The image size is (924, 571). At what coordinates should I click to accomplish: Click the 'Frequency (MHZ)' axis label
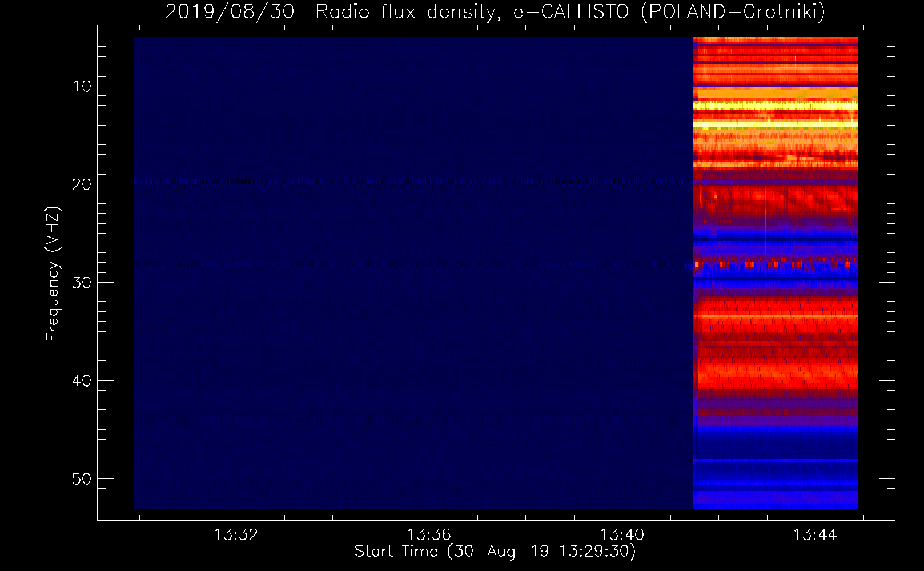(x=52, y=274)
